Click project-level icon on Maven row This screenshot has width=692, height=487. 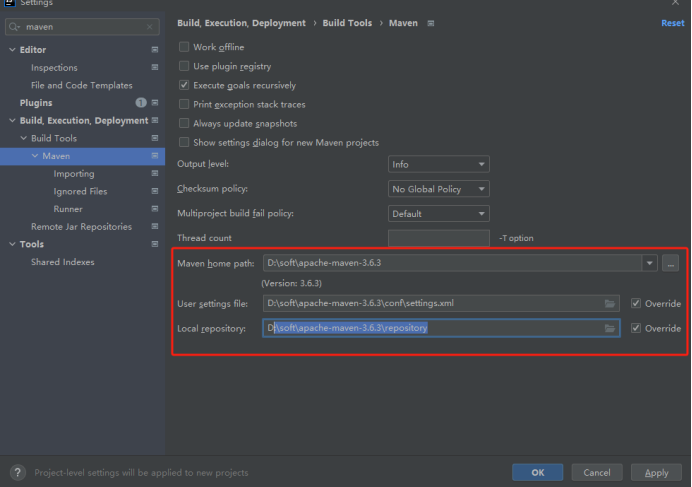(155, 155)
